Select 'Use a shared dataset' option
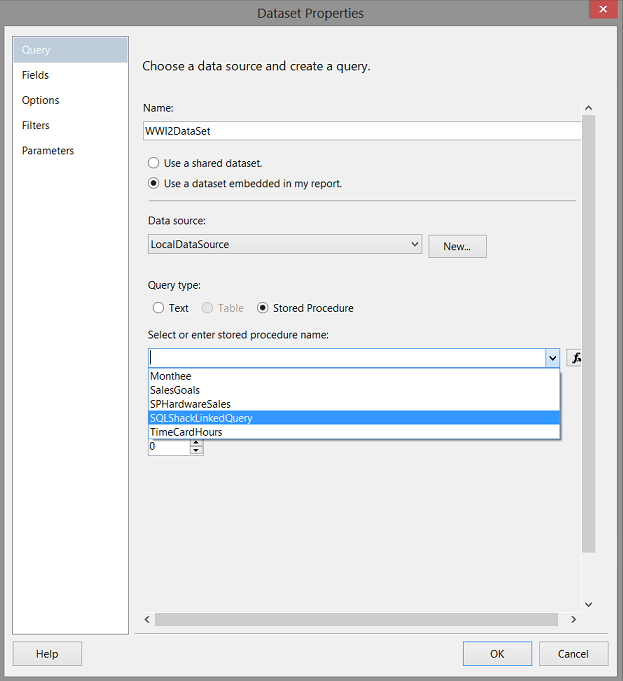623x681 pixels. [154, 163]
